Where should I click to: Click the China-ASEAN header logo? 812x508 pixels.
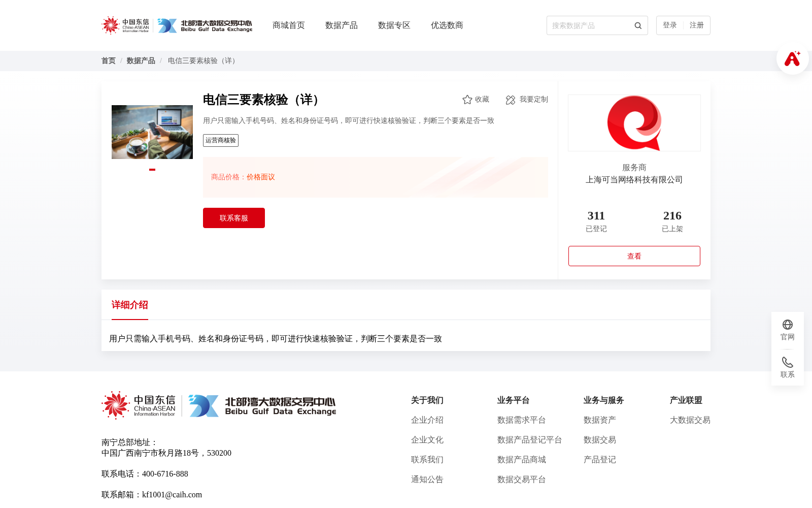[x=125, y=25]
